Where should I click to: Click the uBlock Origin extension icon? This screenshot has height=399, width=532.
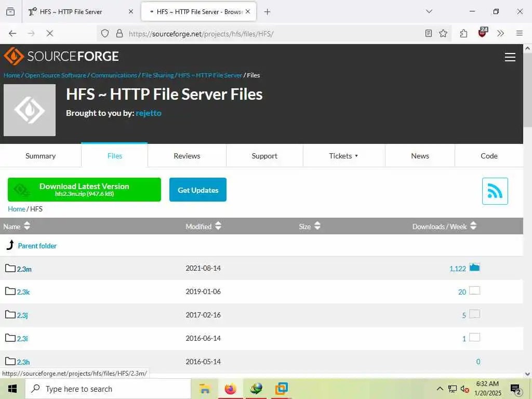tap(483, 33)
